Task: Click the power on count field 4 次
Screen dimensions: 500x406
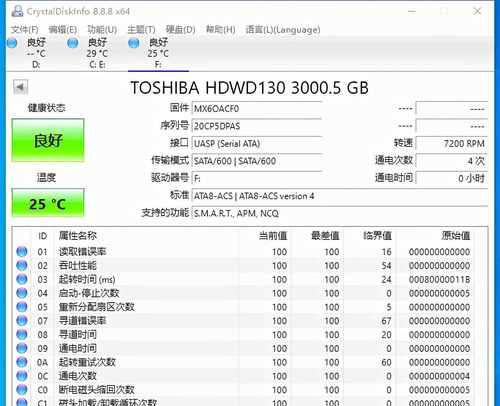Action: click(452, 161)
